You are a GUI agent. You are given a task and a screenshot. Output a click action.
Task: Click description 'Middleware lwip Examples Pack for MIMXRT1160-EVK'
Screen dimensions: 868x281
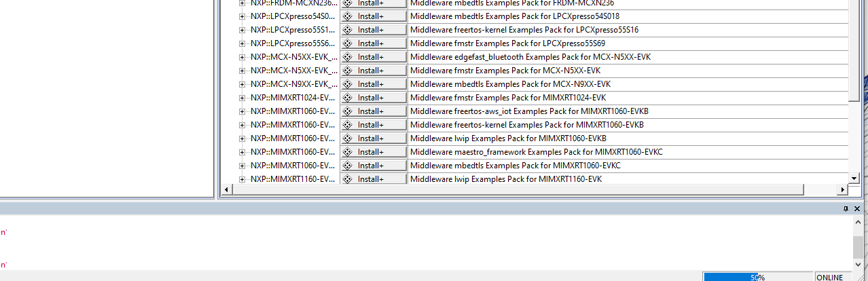click(x=505, y=179)
